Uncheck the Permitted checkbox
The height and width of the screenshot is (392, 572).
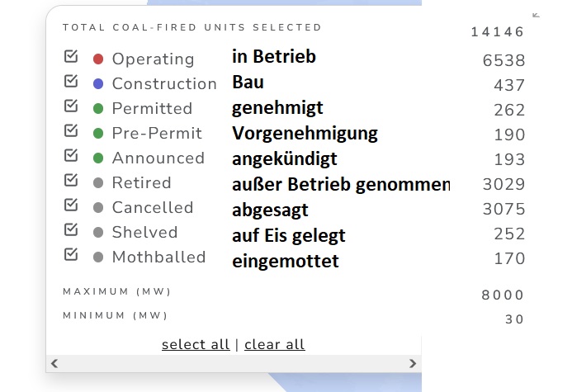(71, 106)
